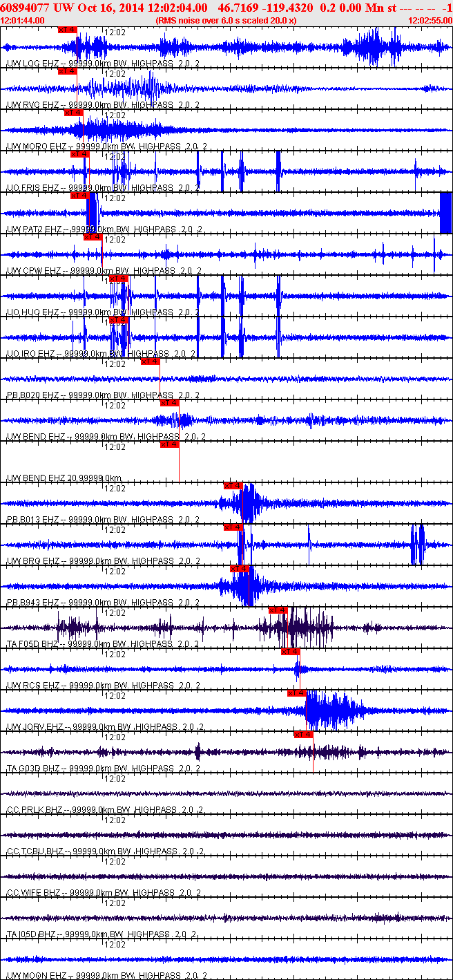Click the red pick flag on UO HUO trace
The image size is (453, 980).
[118, 279]
